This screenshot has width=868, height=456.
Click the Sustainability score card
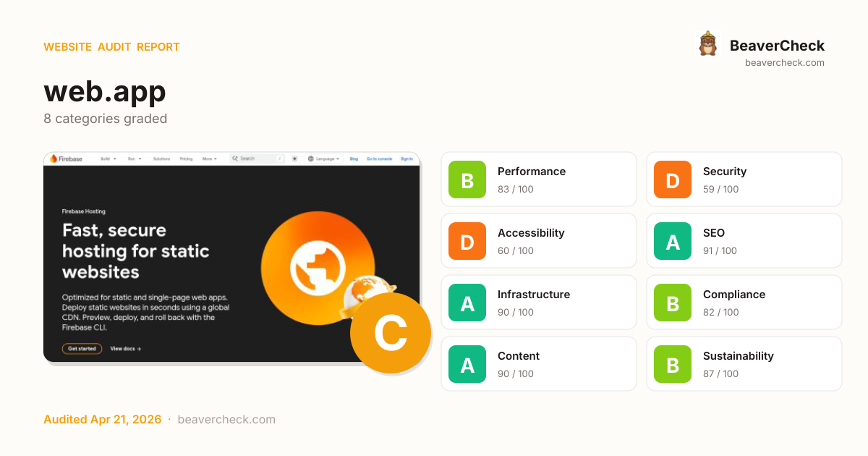click(744, 364)
